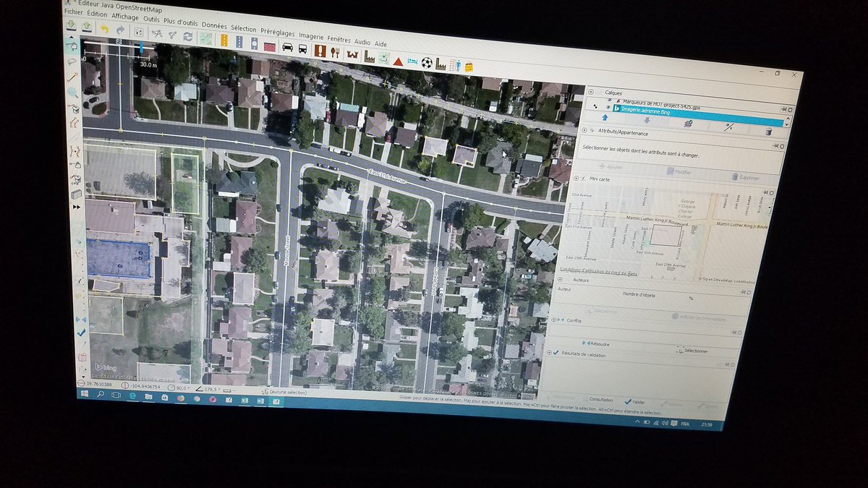The image size is (868, 488).
Task: Toggle visibility of Marqueurs HOT-project layer
Action: [609, 99]
